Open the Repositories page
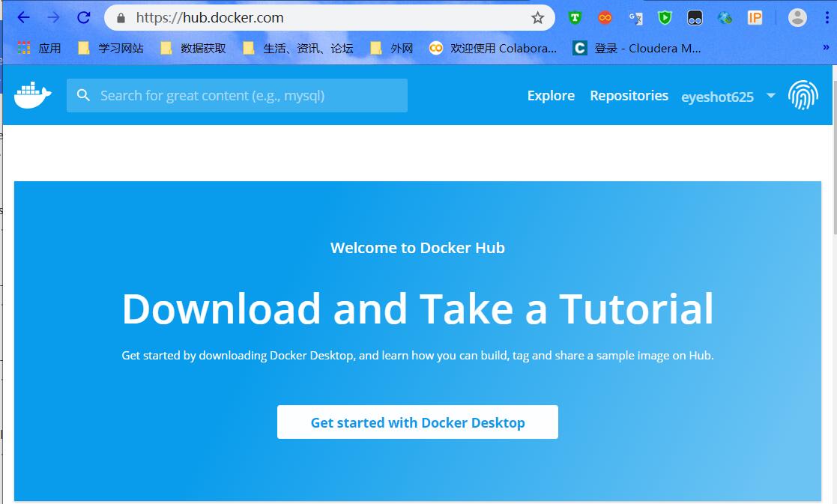837x504 pixels. (x=629, y=95)
